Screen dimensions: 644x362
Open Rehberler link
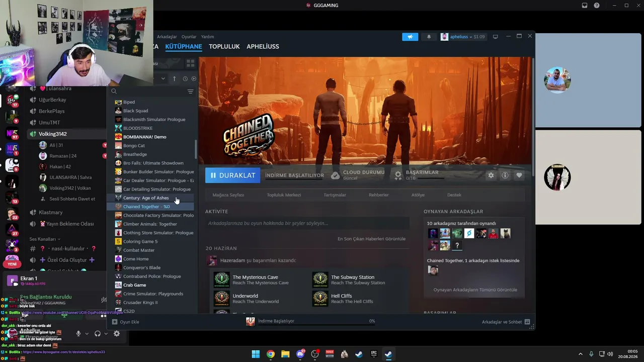[379, 195]
